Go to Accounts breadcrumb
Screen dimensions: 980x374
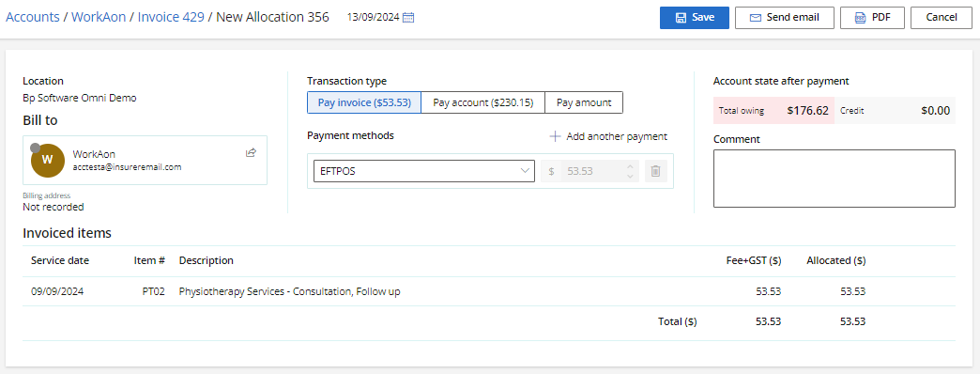[x=33, y=17]
